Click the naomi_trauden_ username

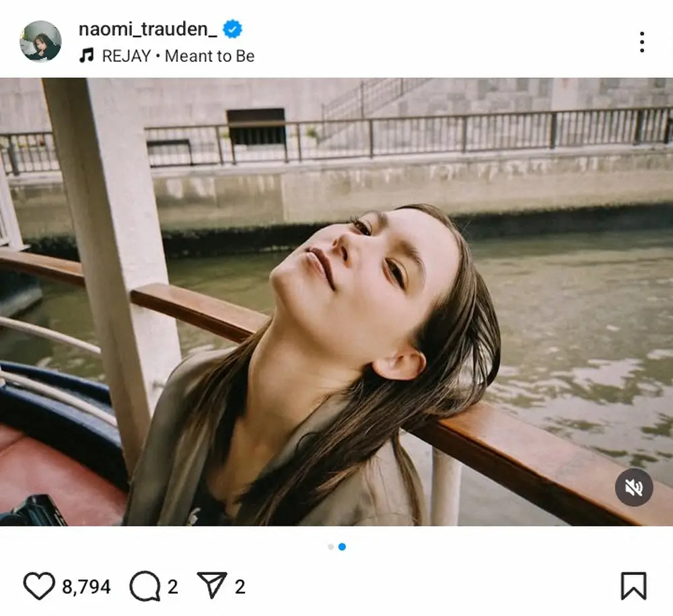click(146, 29)
